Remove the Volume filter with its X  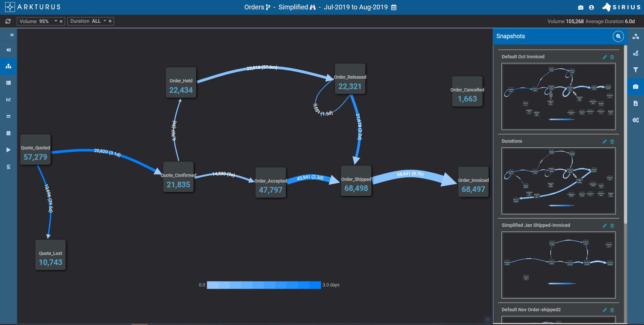[x=61, y=21]
